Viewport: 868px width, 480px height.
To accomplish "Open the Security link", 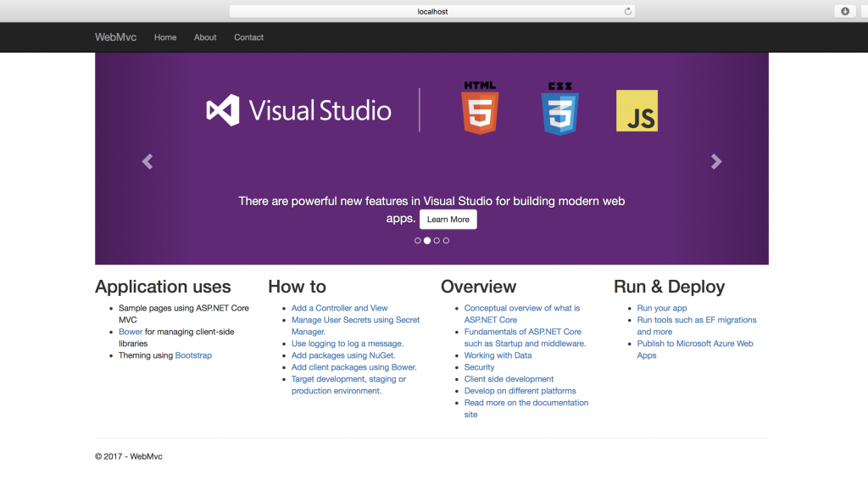I will point(480,367).
